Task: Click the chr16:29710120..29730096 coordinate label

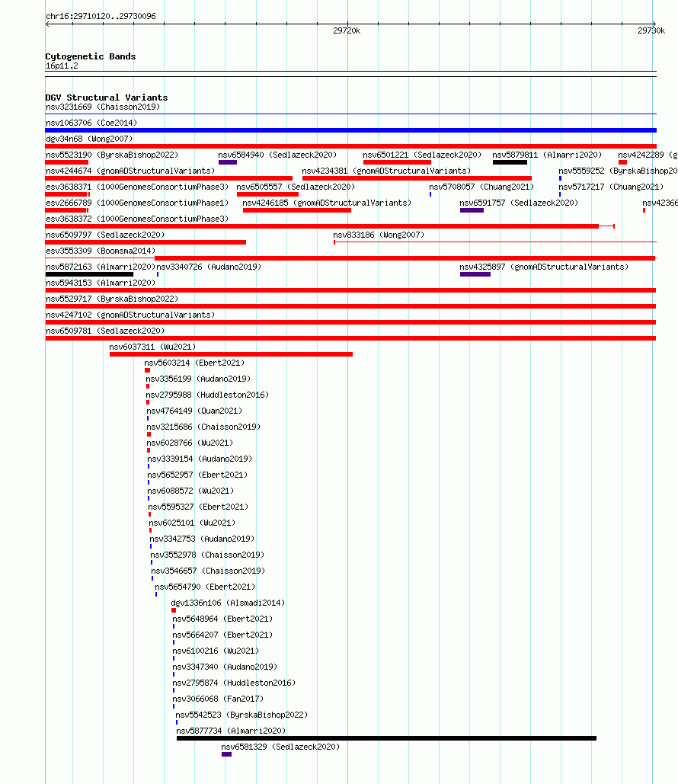Action: point(101,16)
